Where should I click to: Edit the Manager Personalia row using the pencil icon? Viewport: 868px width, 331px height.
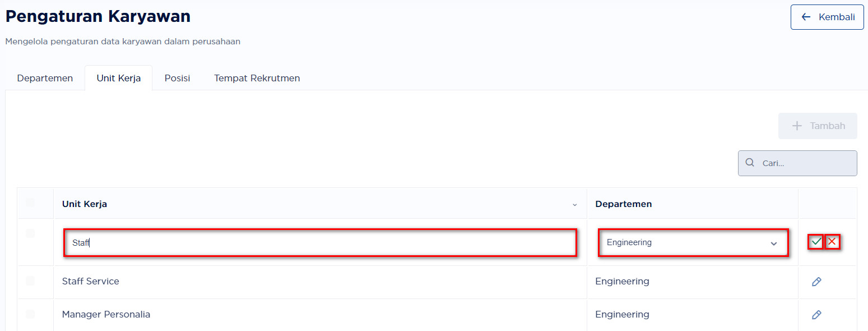tap(816, 315)
